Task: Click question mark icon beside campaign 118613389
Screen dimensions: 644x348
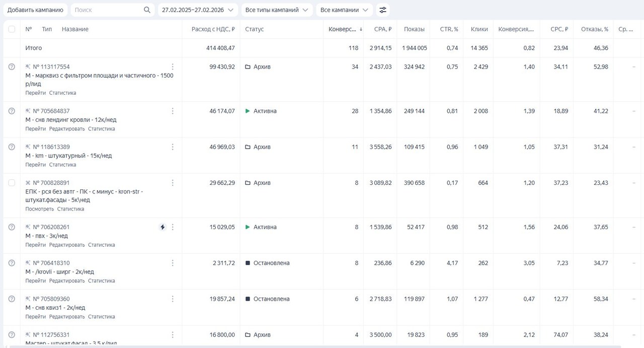Action: point(12,147)
